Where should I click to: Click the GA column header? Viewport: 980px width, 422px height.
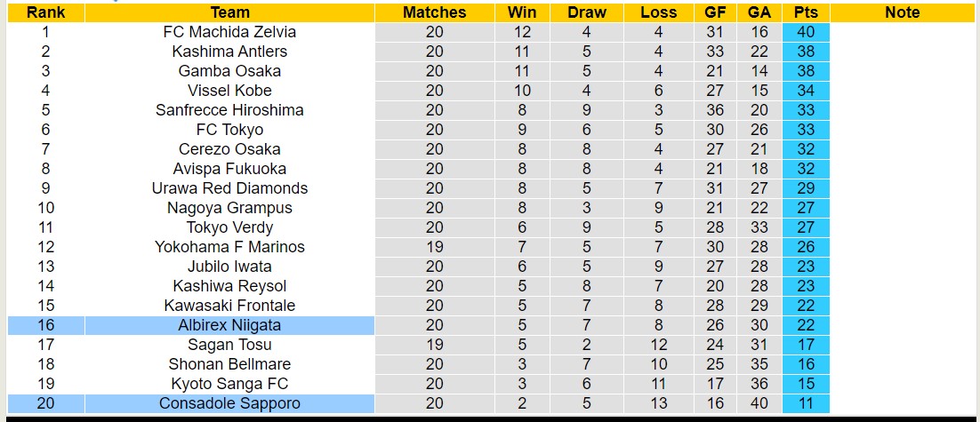[x=759, y=12]
